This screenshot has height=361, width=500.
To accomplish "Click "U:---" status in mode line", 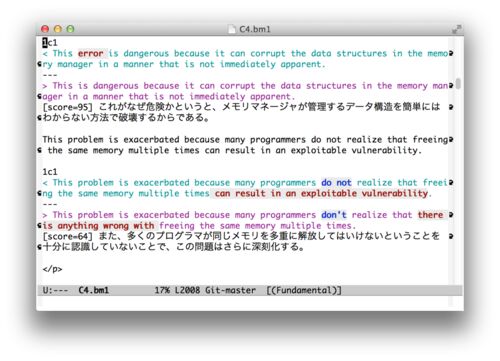I will [x=55, y=290].
